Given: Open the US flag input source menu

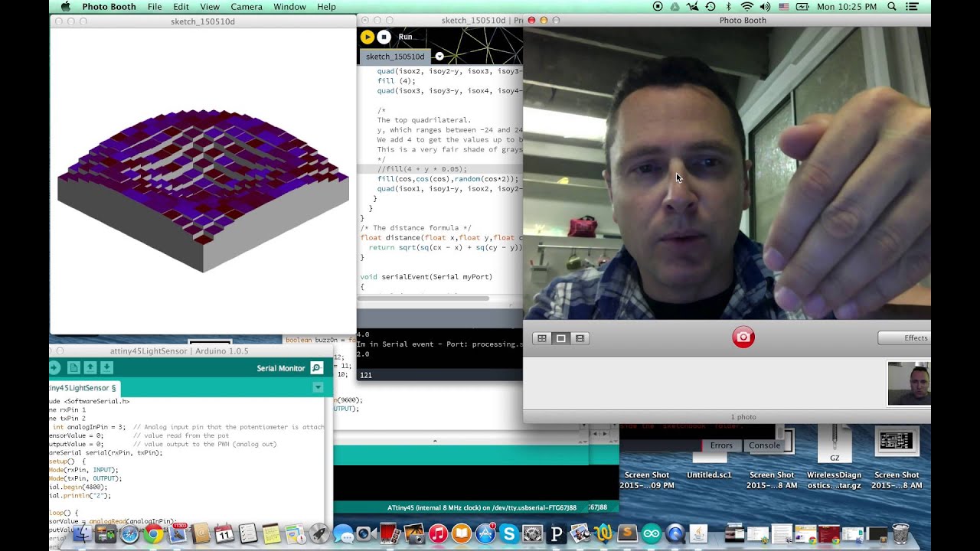Looking at the screenshot, I should point(784,7).
